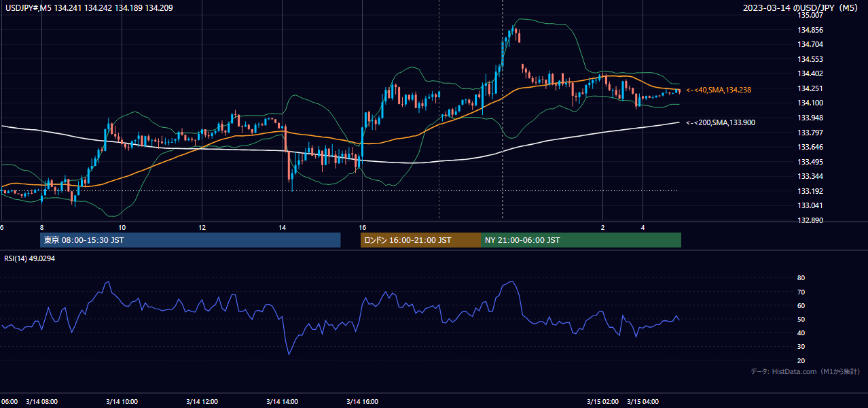Image resolution: width=868 pixels, height=408 pixels.
Task: Click the 3/14 16:00 date label
Action: click(x=363, y=401)
